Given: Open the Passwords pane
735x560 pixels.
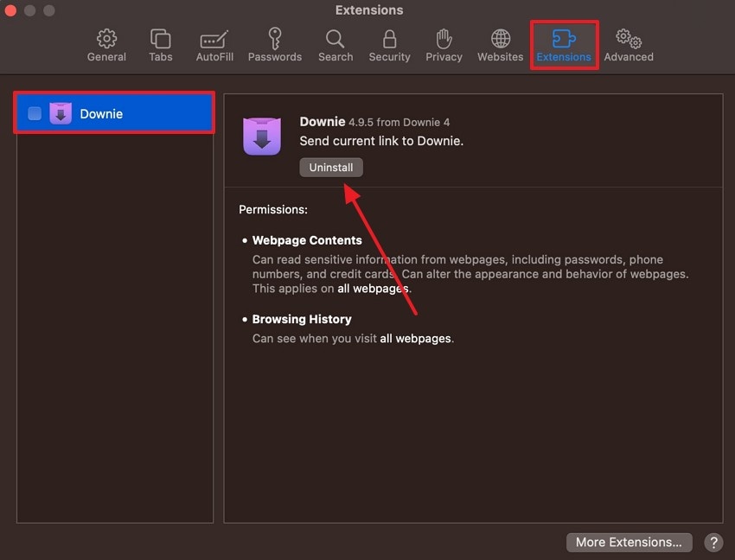Looking at the screenshot, I should [x=275, y=45].
